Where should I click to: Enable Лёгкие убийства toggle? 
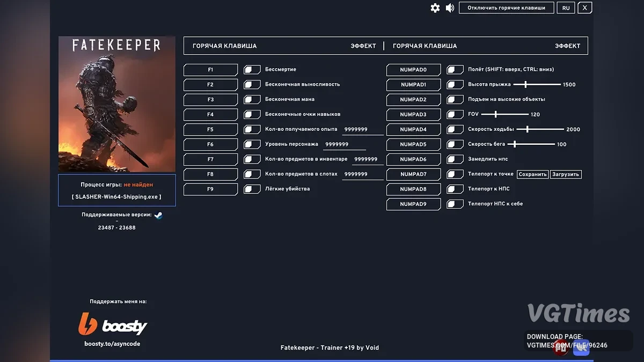click(x=252, y=189)
